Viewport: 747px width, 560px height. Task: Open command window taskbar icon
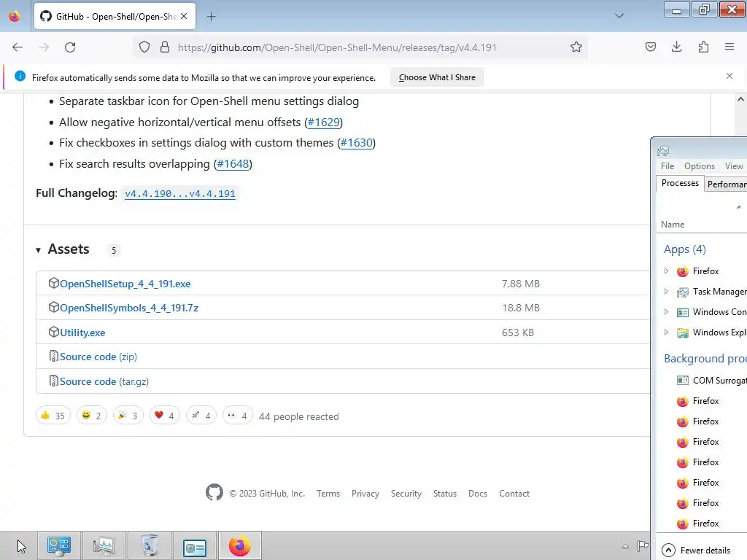coord(194,546)
